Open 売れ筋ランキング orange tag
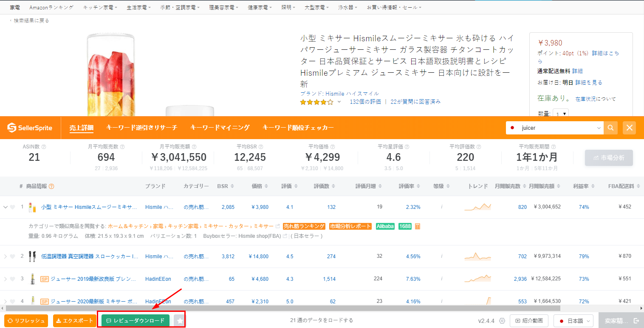The height and width of the screenshot is (328, 644). 304,226
